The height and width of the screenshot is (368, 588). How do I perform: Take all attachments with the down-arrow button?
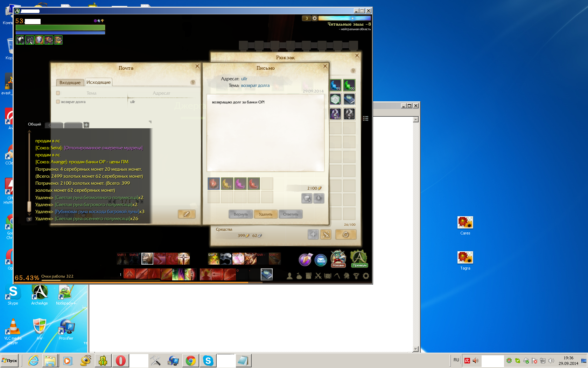(x=318, y=198)
